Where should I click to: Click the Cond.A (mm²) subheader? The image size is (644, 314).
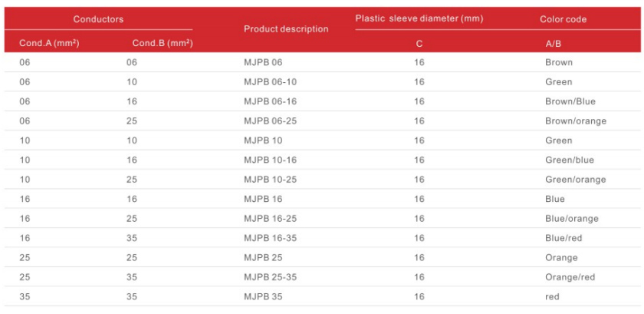click(49, 43)
